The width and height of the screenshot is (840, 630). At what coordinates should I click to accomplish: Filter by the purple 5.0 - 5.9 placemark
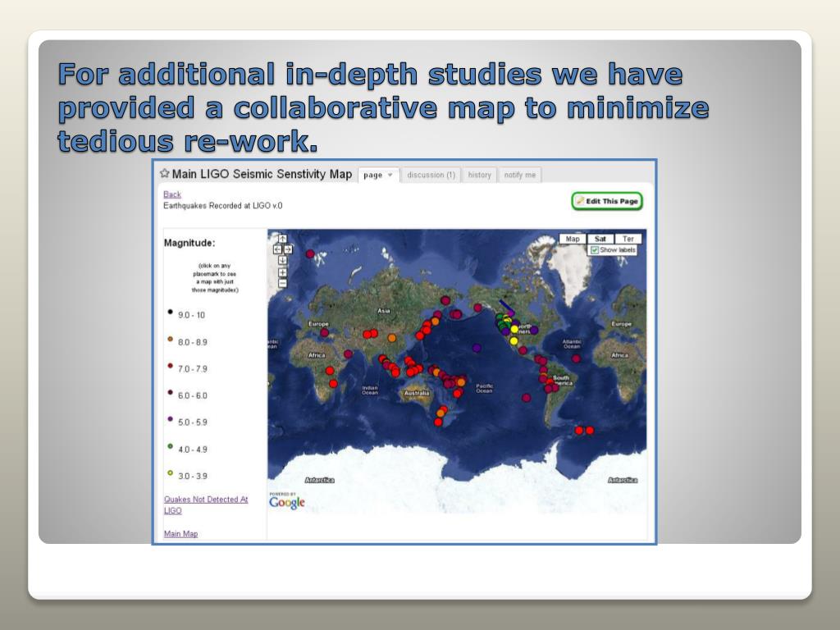(x=171, y=419)
